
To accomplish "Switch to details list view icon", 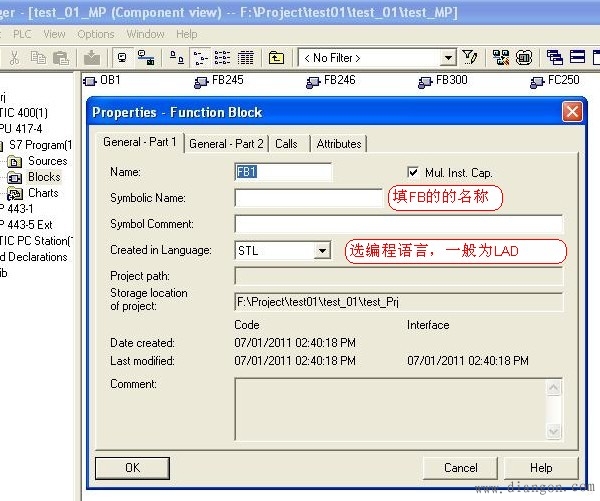I will tap(246, 58).
